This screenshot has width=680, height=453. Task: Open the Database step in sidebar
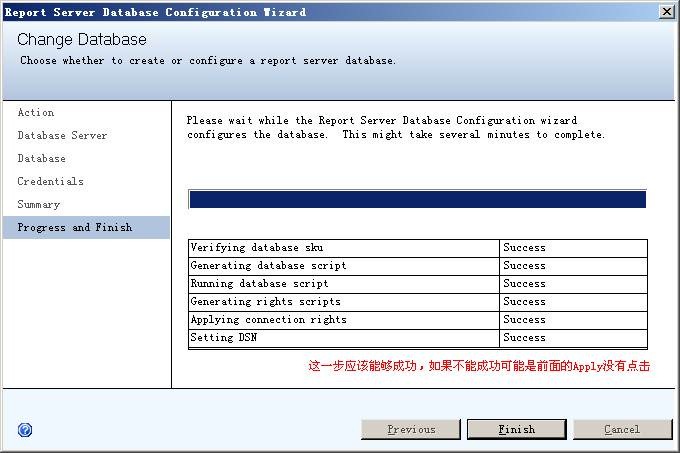tap(42, 159)
